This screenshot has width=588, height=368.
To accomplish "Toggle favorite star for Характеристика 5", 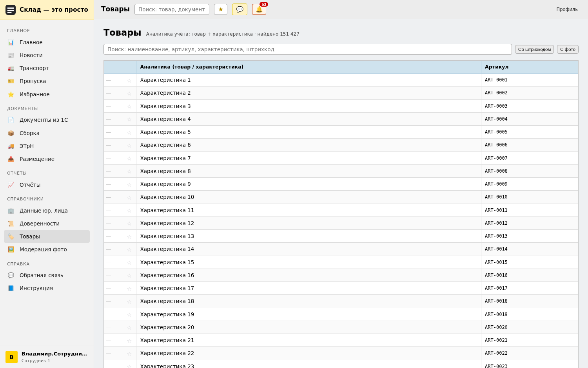I will (x=129, y=132).
